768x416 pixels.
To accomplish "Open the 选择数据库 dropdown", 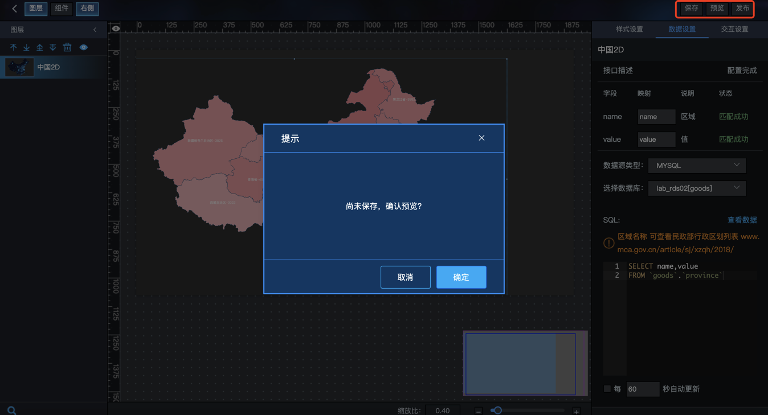I will (697, 188).
